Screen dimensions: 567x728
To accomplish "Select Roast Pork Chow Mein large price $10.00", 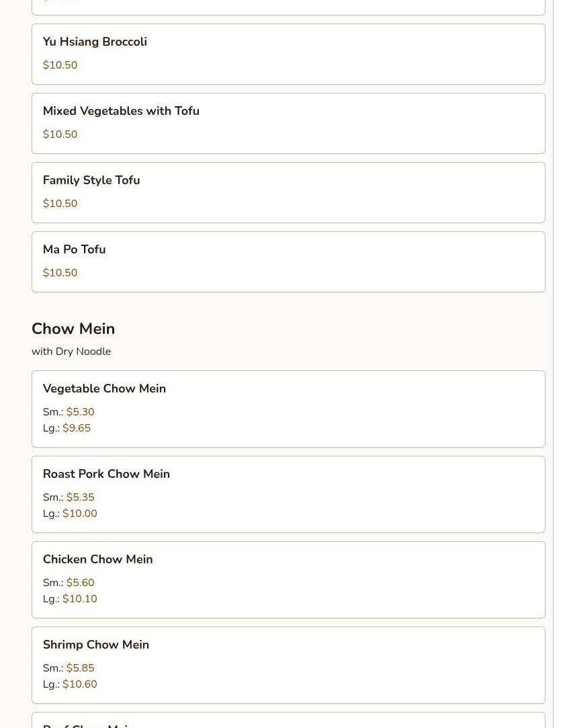I will coord(80,514).
